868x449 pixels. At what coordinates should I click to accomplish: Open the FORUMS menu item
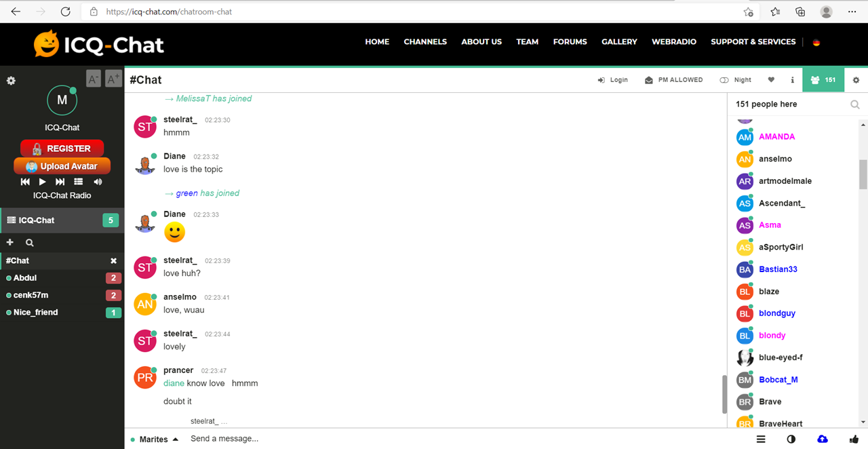point(570,41)
